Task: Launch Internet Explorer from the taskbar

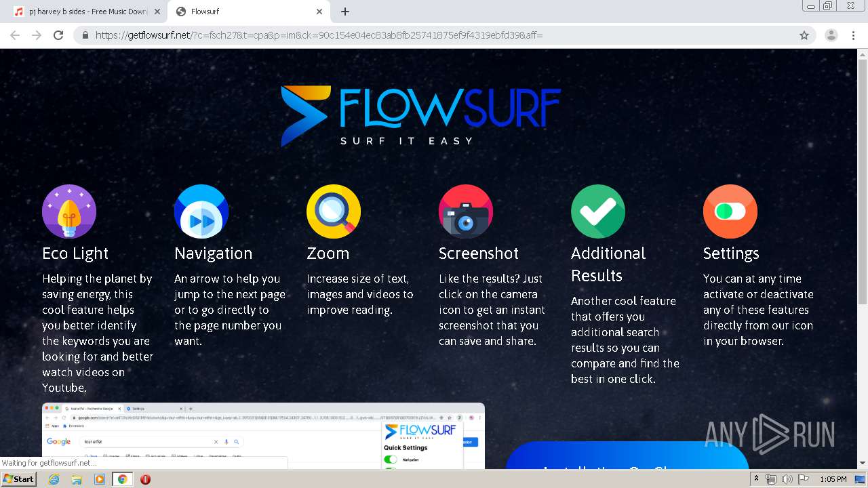Action: (x=54, y=479)
